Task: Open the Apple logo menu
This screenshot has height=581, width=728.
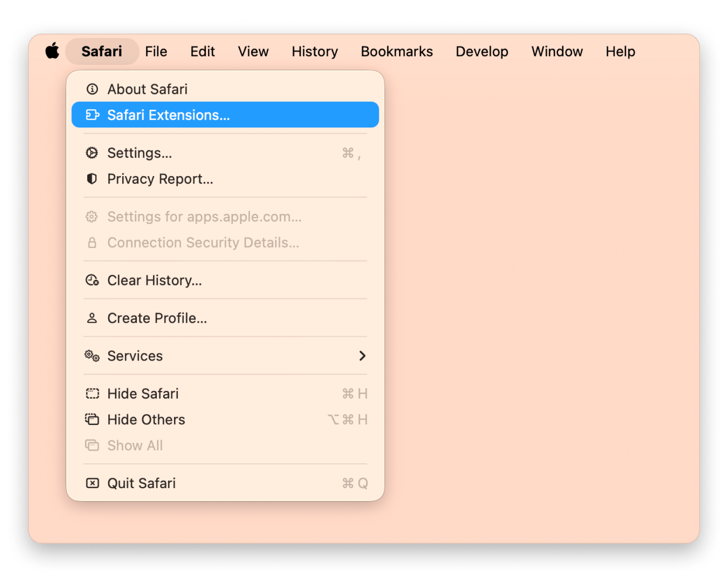Action: [52, 51]
